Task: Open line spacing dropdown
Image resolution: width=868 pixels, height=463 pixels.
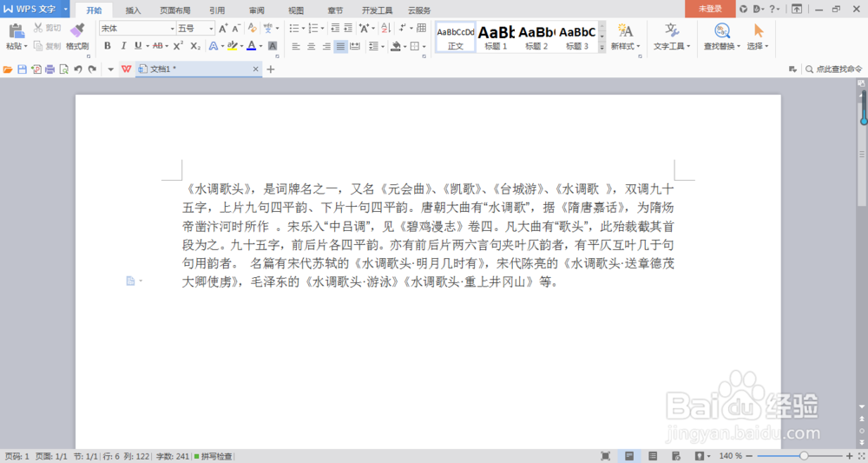Action: click(377, 47)
